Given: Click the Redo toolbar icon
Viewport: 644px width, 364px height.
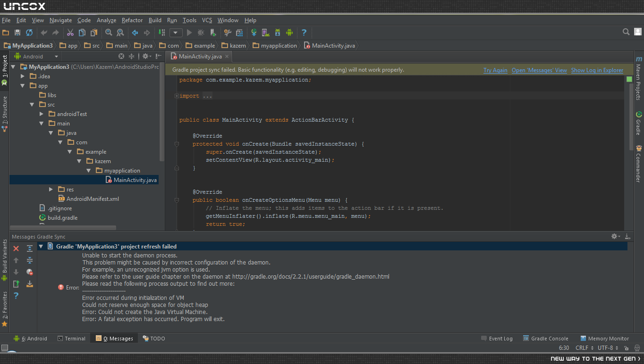Looking at the screenshot, I should coord(56,33).
